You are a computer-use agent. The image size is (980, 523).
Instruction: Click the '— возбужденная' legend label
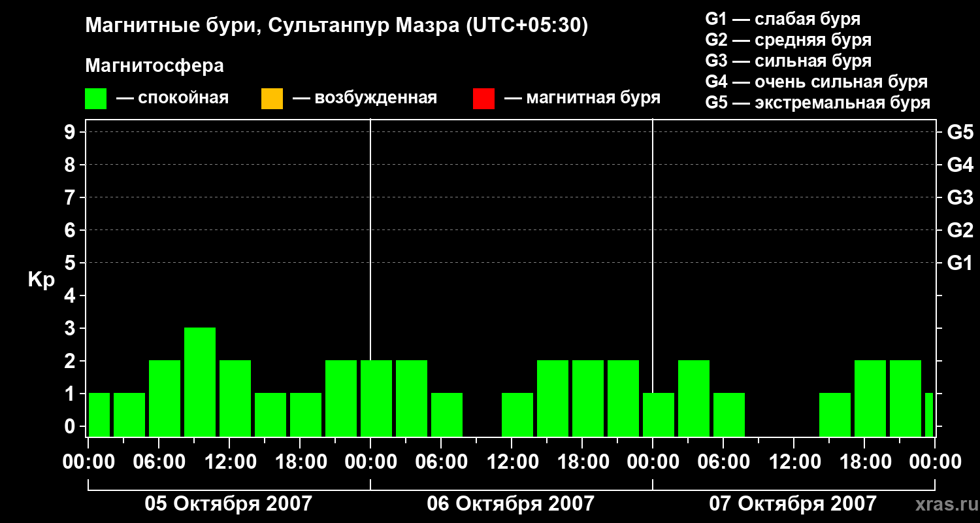365,99
